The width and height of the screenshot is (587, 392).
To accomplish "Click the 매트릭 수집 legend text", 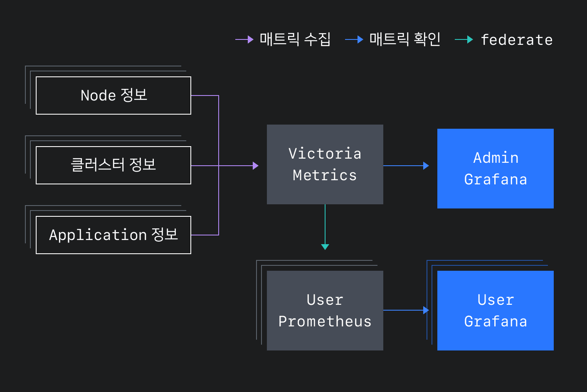I will click(295, 39).
